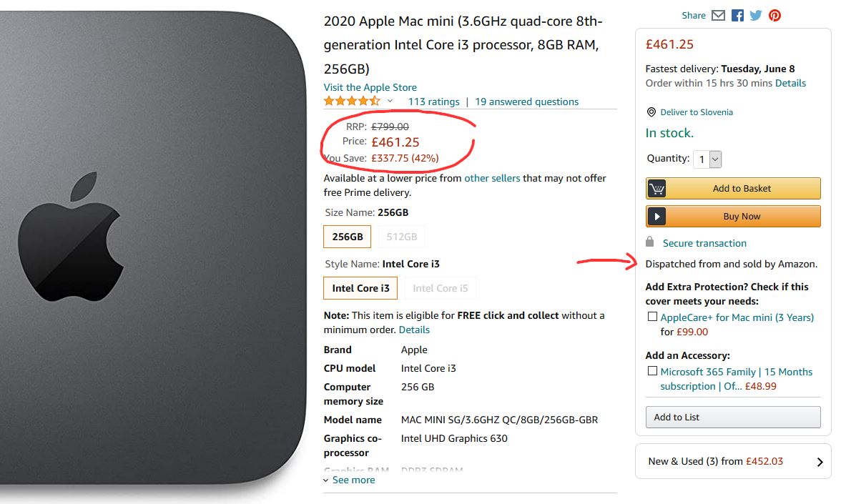Share product via email envelope icon

point(719,15)
